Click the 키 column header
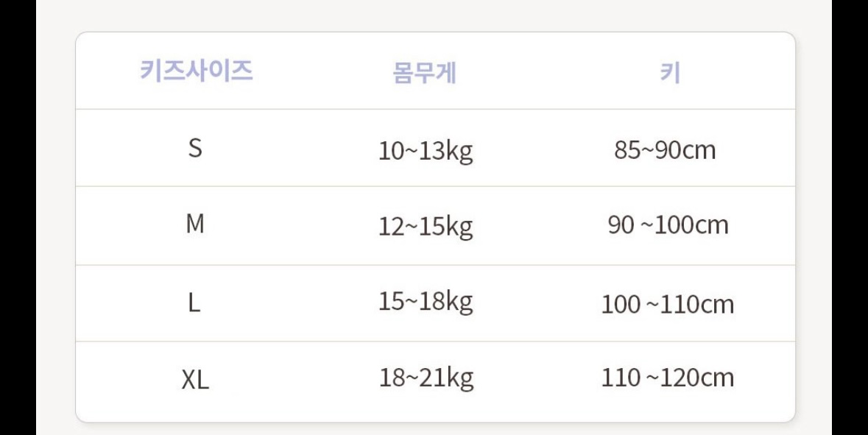Viewport: 868px width, 435px height. 670,74
